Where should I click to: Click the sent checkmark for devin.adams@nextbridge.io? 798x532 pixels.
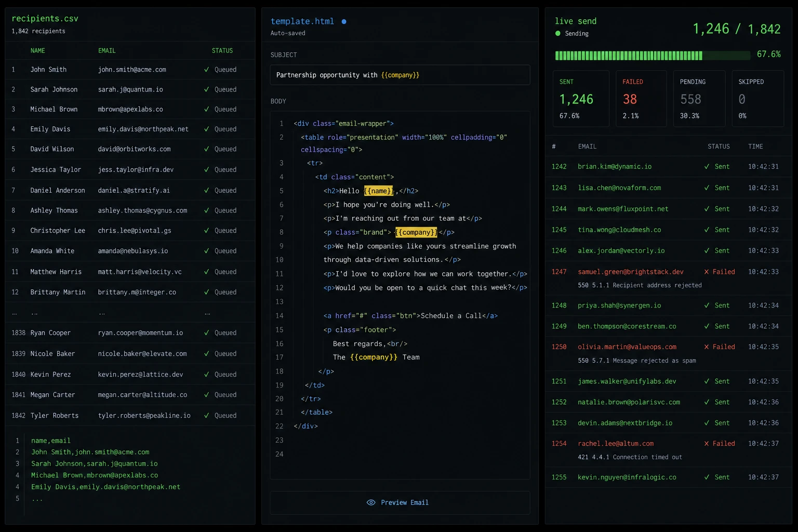707,423
